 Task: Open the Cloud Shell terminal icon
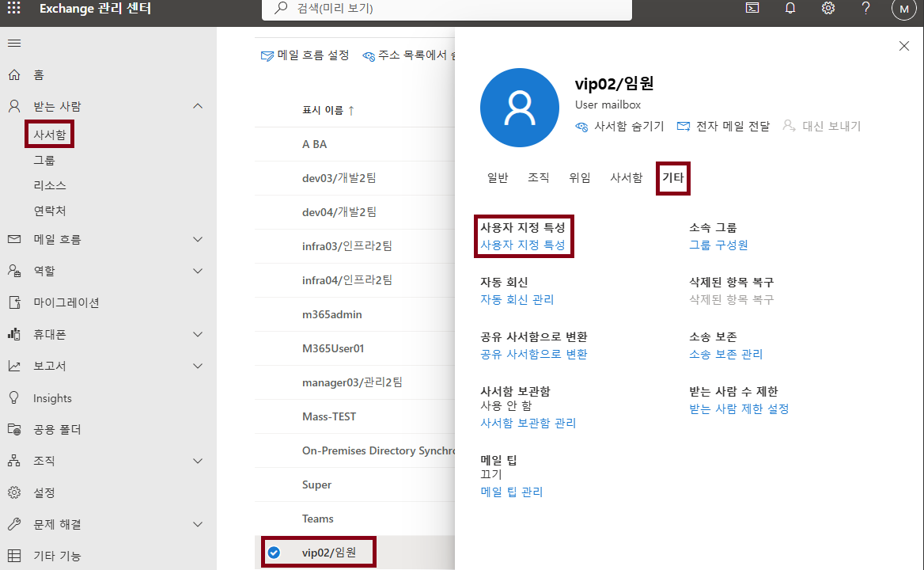[752, 8]
